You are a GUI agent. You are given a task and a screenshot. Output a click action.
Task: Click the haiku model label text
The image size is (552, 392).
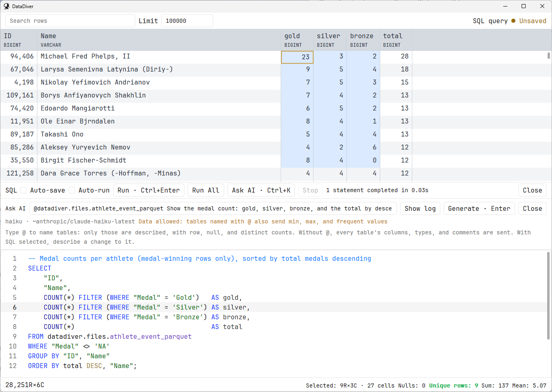[14, 221]
